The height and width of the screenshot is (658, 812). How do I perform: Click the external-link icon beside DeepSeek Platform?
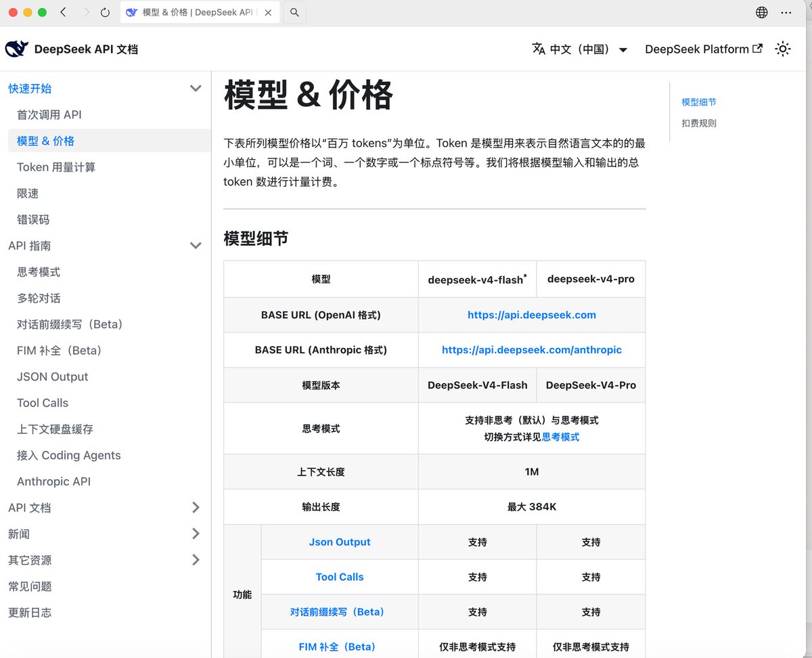tap(758, 48)
